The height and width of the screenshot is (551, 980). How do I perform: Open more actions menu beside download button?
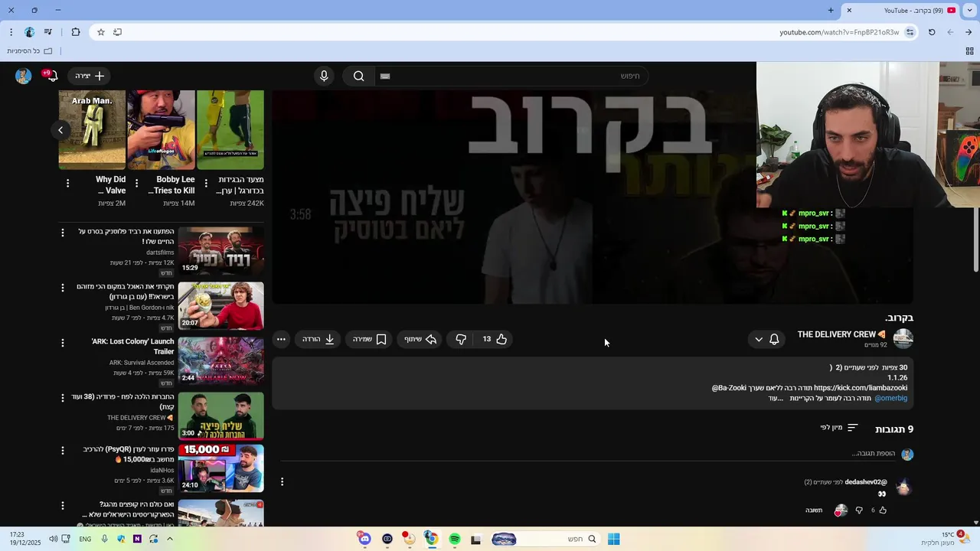point(281,339)
